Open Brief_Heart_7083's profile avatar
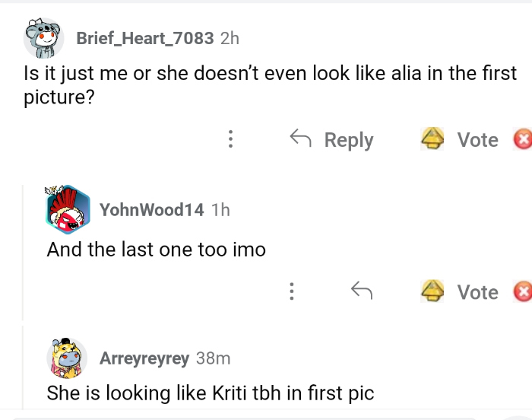The width and height of the screenshot is (532, 420). point(42,39)
